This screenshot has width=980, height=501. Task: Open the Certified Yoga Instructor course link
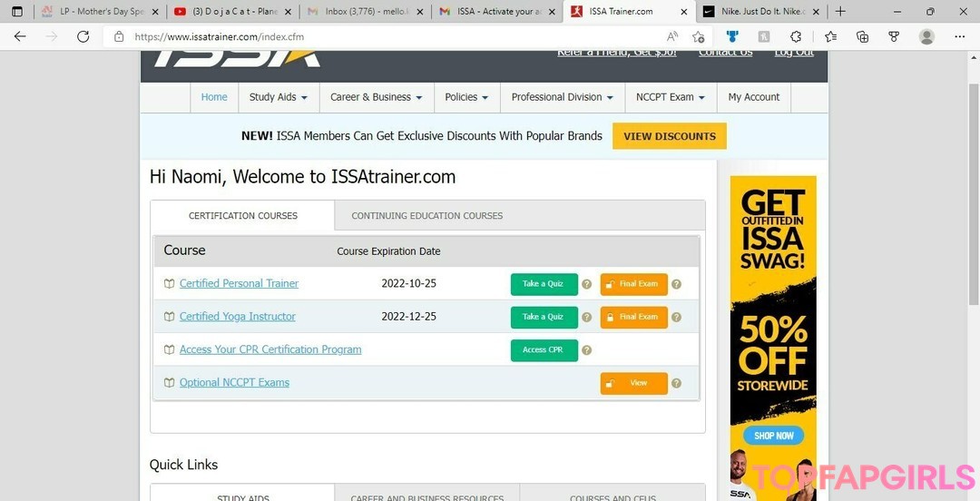tap(237, 317)
